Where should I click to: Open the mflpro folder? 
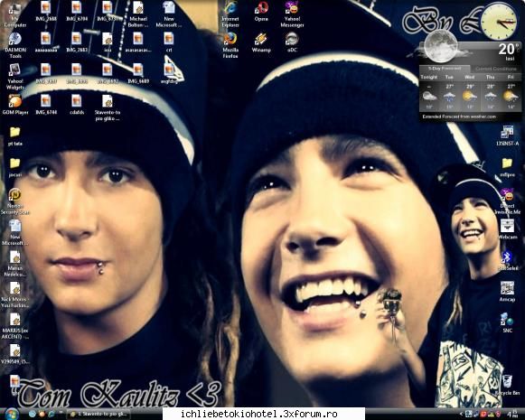click(x=508, y=167)
